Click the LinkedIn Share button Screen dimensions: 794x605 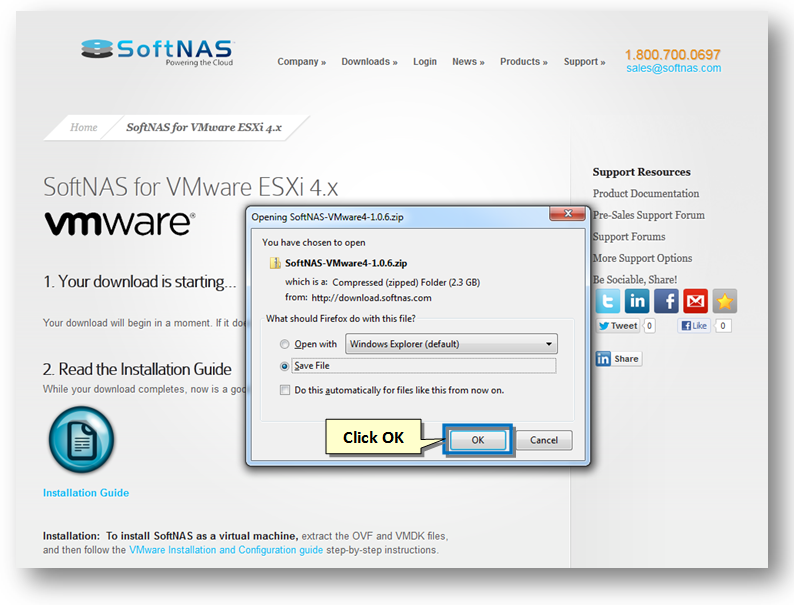pyautogui.click(x=618, y=359)
